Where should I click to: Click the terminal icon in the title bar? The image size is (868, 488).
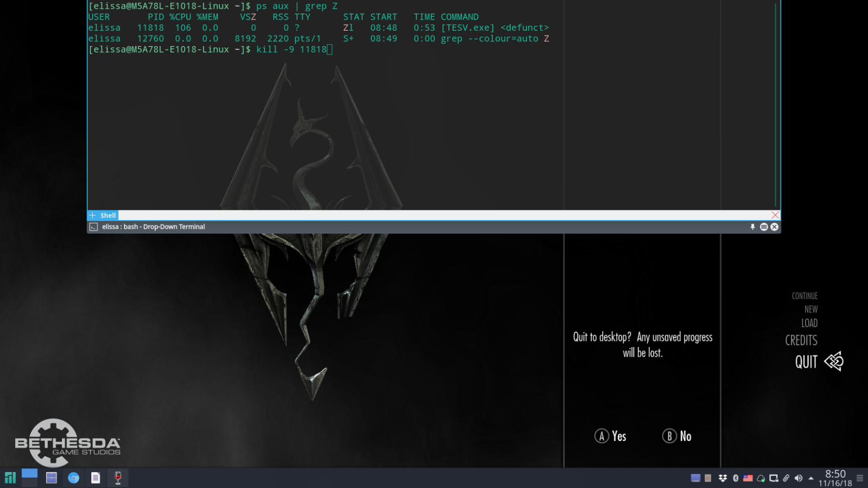tap(93, 227)
